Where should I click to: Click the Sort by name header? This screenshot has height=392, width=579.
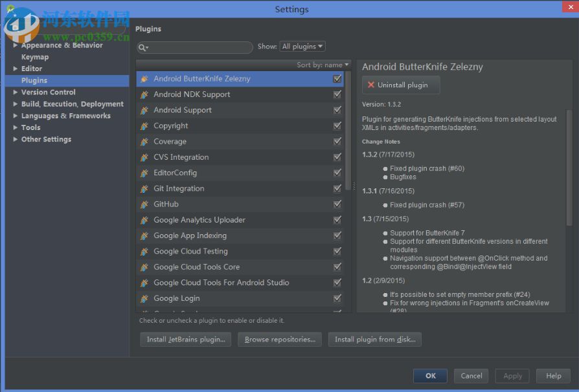tap(322, 65)
